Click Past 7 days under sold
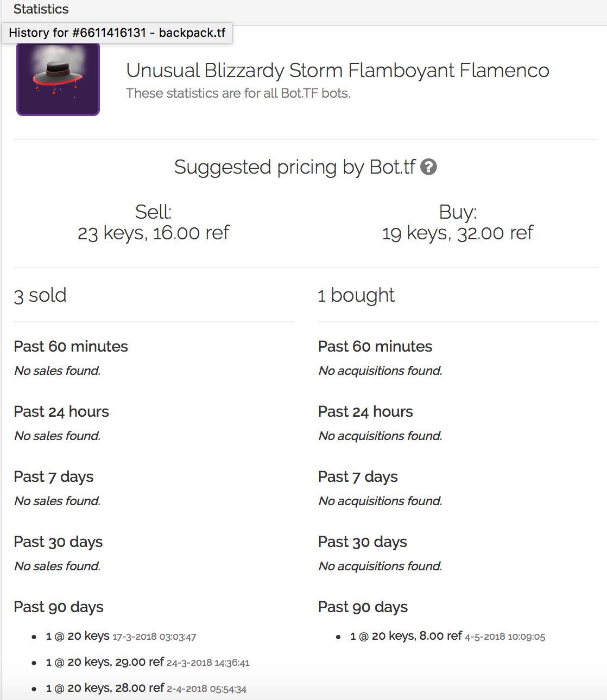Viewport: 607px width, 700px height. pos(54,477)
